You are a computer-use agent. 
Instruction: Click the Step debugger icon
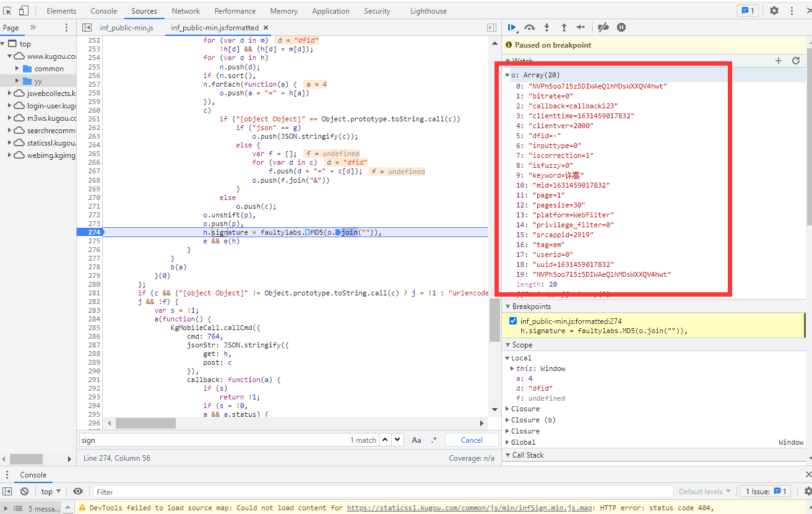(581, 27)
